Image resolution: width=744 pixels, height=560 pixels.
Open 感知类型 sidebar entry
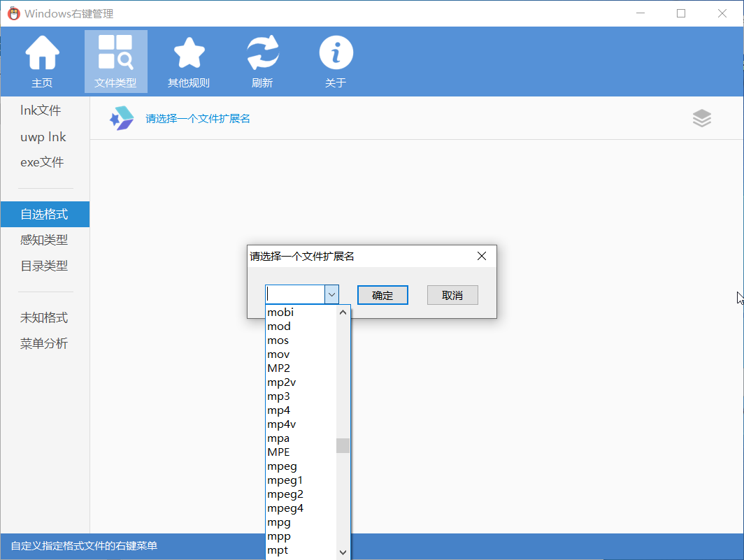tap(44, 240)
